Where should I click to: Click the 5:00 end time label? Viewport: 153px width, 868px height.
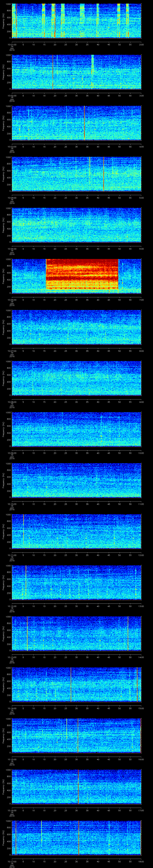(x=141, y=197)
